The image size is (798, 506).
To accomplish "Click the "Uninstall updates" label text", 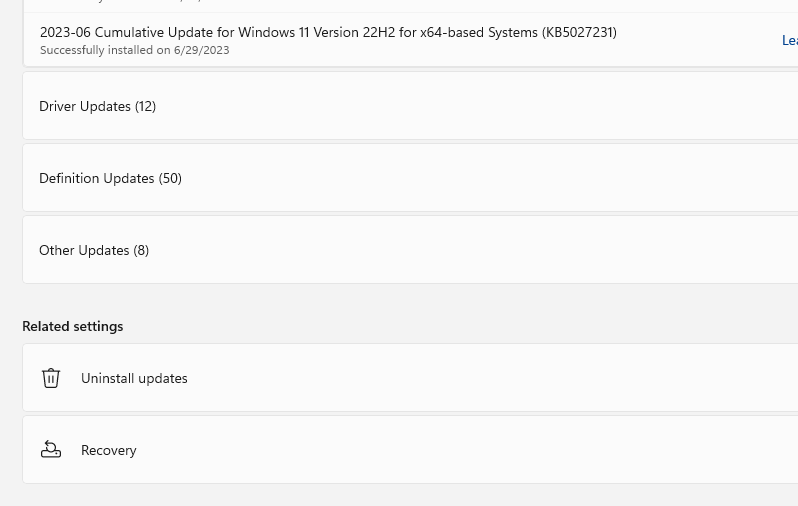I will click(134, 378).
